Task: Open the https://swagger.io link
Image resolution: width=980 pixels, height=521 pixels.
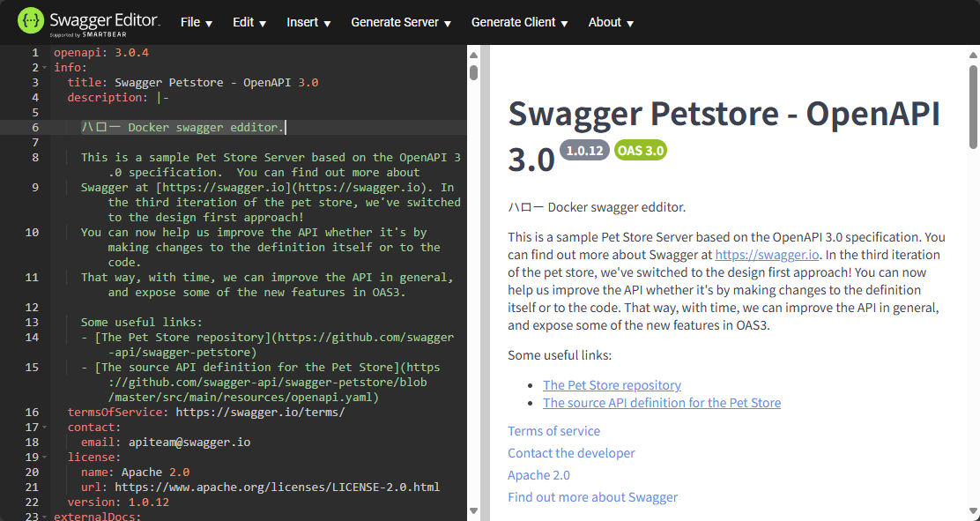Action: (x=766, y=254)
